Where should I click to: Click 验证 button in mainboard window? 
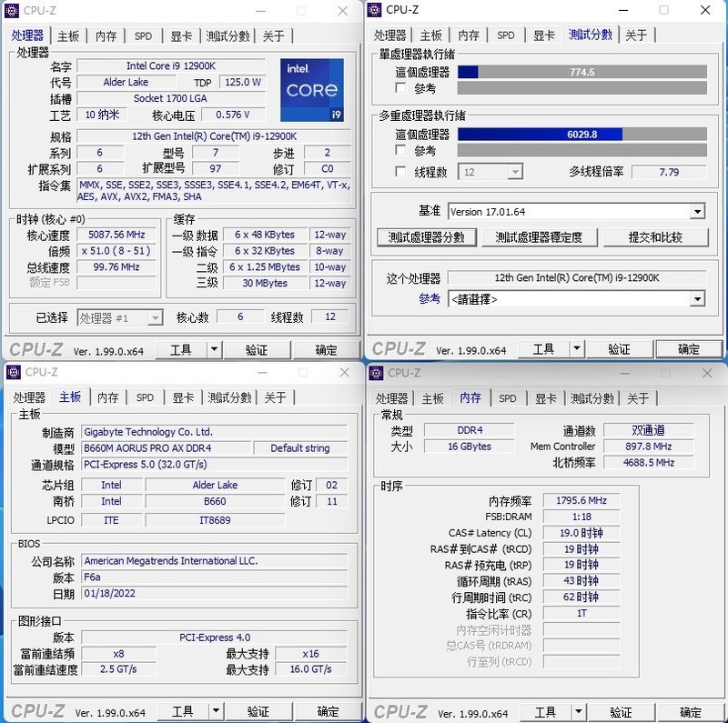click(260, 711)
